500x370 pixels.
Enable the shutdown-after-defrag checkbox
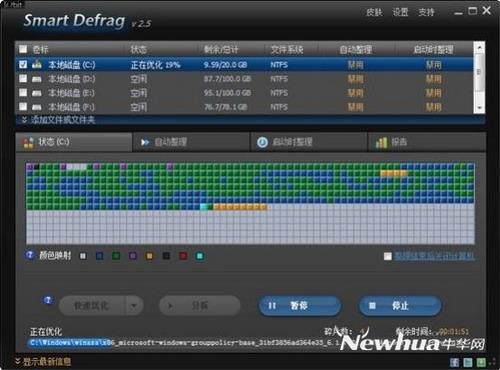click(387, 256)
